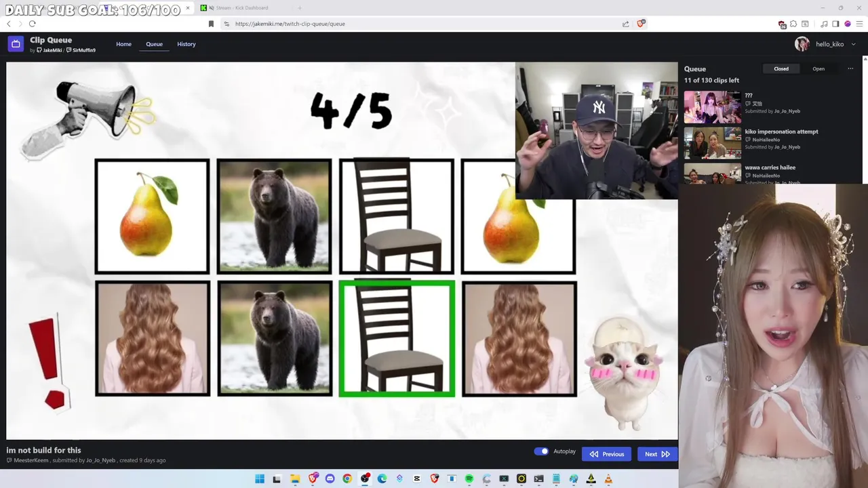Click the bookmark icon beside the address bar

211,24
